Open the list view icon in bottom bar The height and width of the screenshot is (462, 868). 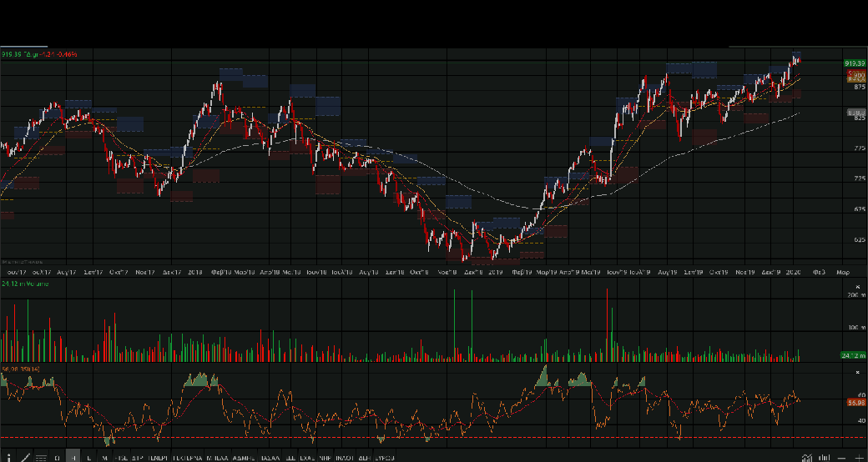pyautogui.click(x=41, y=457)
